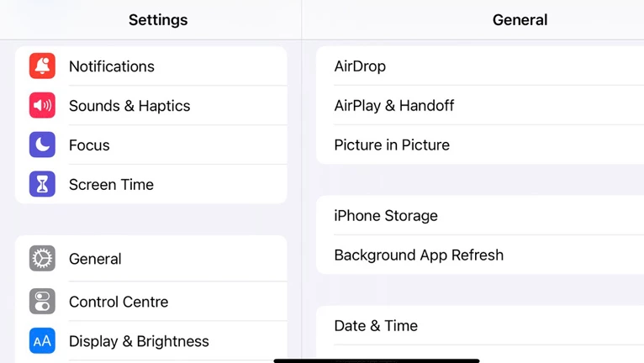Open Picture in Picture settings
This screenshot has height=363, width=644.
pos(480,145)
